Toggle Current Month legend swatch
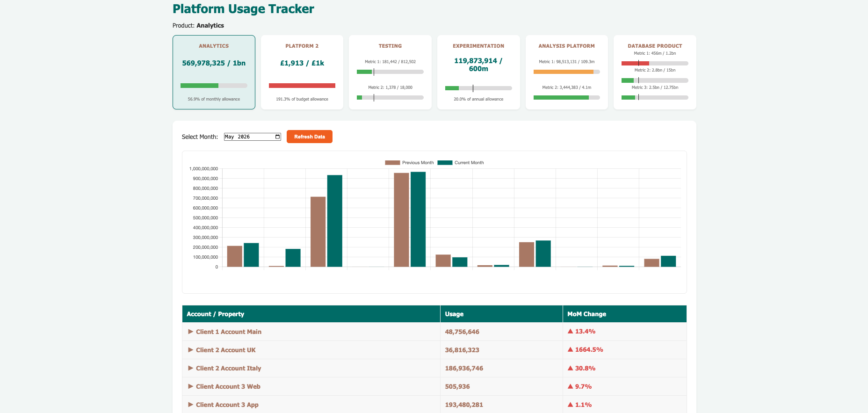The image size is (868, 413). [x=445, y=163]
